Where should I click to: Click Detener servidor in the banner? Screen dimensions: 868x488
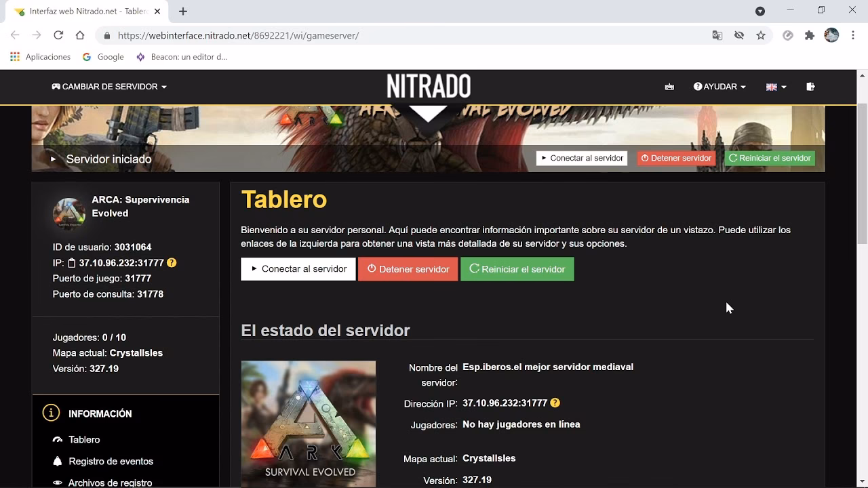[676, 158]
